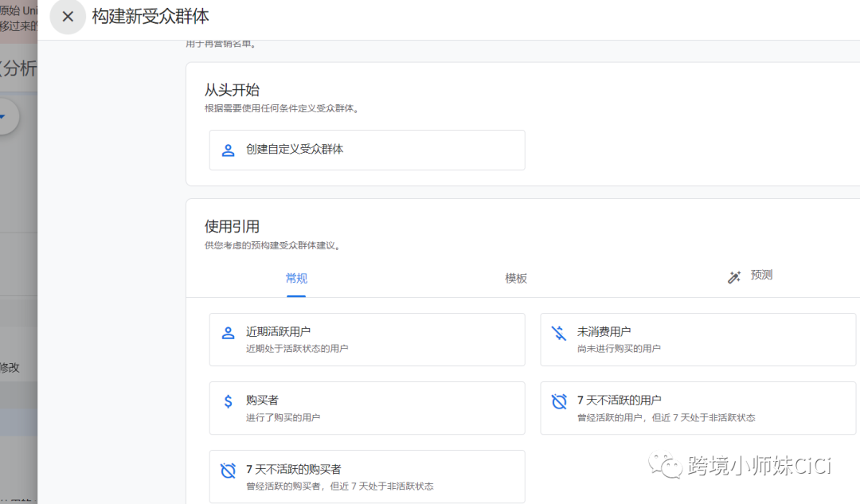Select the alarm-off icon on 7 天不活跃的购买者
The height and width of the screenshot is (504, 860).
tap(227, 470)
